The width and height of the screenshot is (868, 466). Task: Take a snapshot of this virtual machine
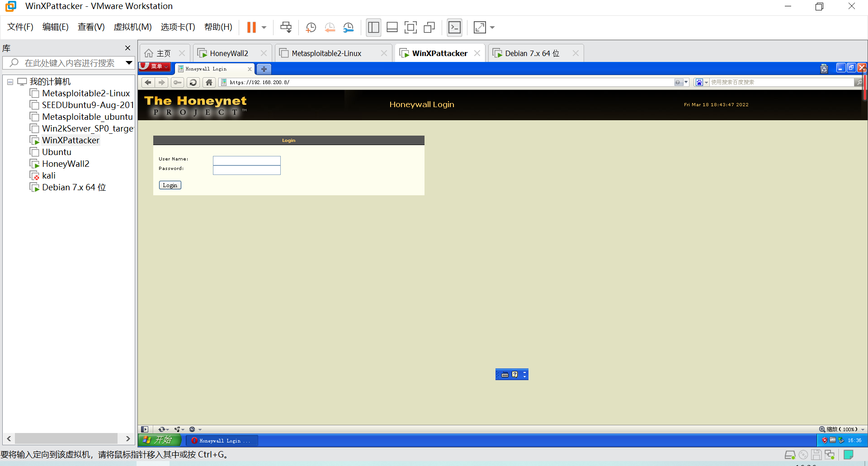click(x=311, y=28)
